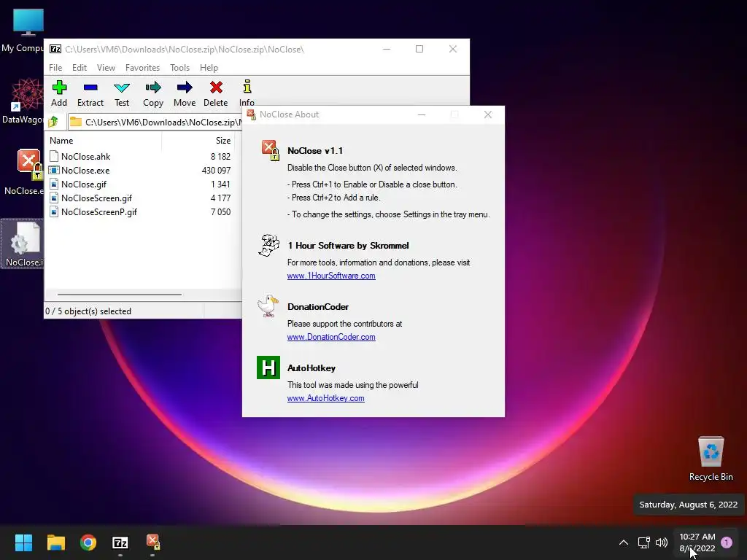Click the DonationCoder duck icon
This screenshot has height=560, width=747.
point(268,306)
